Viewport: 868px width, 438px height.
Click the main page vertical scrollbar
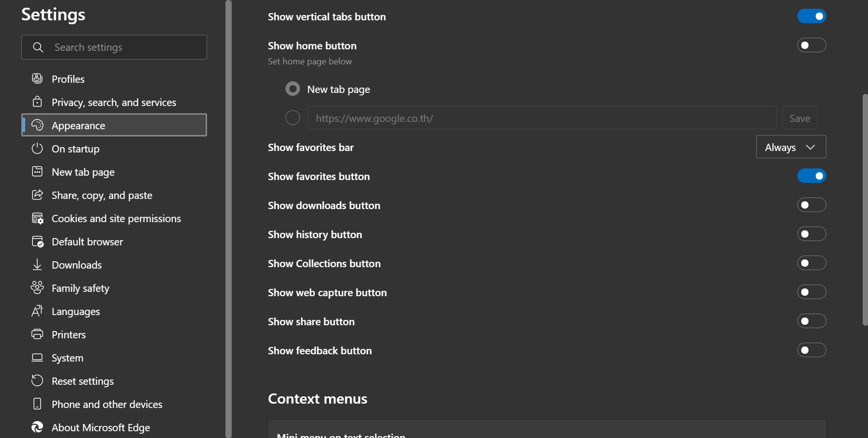[x=865, y=210]
